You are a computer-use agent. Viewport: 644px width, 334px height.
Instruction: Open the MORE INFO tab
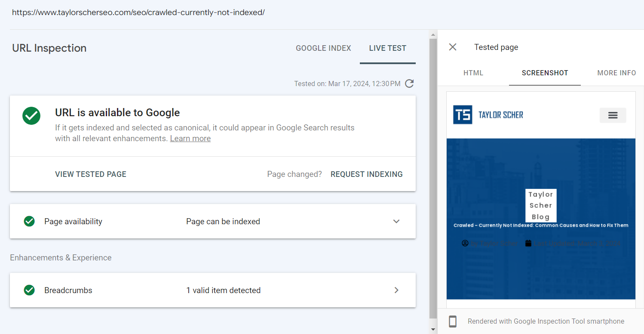tap(616, 73)
